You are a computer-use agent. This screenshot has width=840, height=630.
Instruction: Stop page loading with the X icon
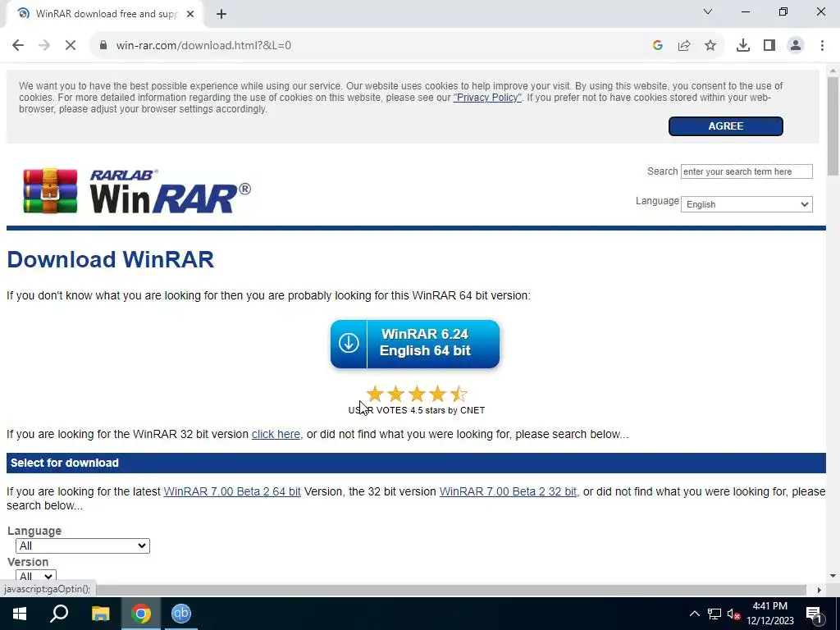(x=71, y=46)
